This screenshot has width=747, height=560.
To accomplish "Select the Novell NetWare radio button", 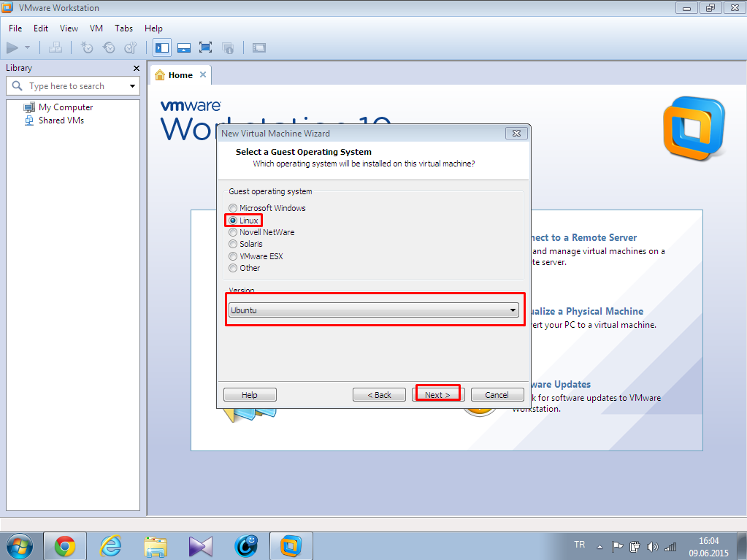I will tap(233, 232).
